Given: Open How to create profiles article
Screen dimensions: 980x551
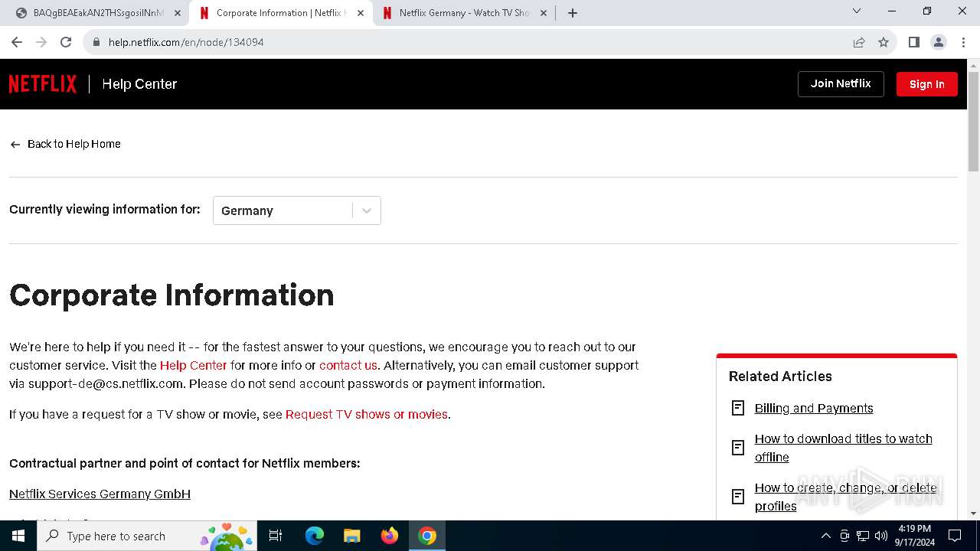Looking at the screenshot, I should pyautogui.click(x=846, y=497).
